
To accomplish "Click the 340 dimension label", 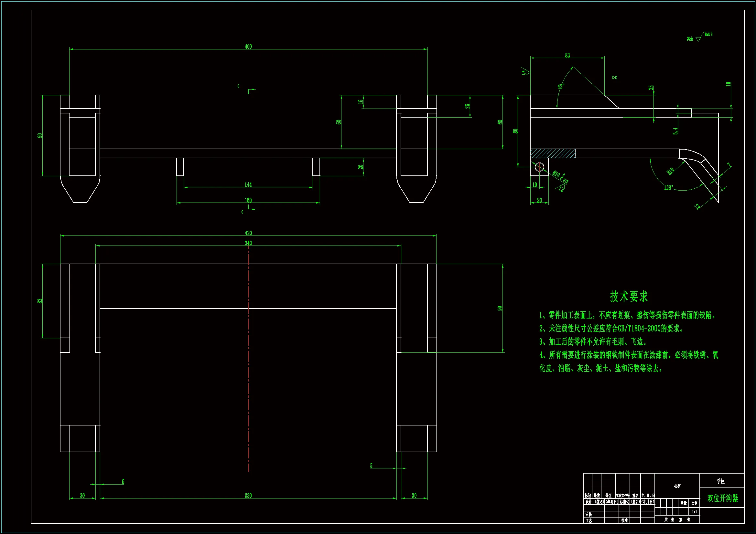I will tap(248, 243).
